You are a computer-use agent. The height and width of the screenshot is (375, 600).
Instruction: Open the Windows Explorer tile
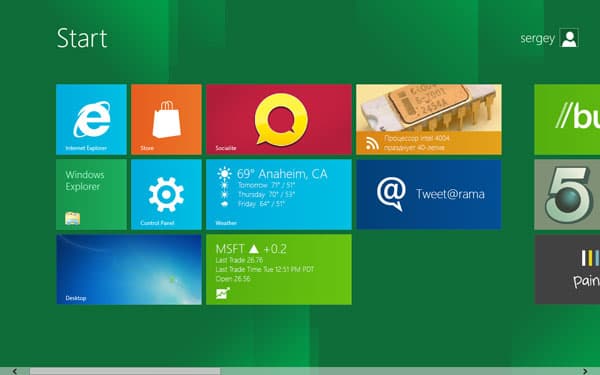[x=91, y=194]
